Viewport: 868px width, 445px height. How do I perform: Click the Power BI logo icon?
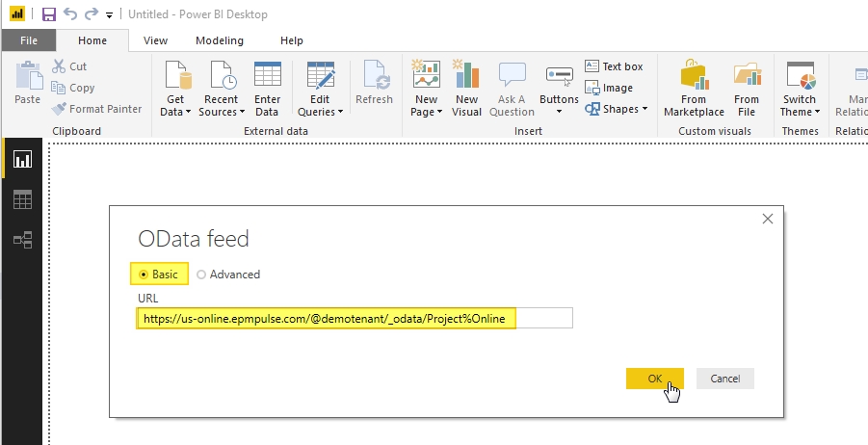click(x=17, y=13)
